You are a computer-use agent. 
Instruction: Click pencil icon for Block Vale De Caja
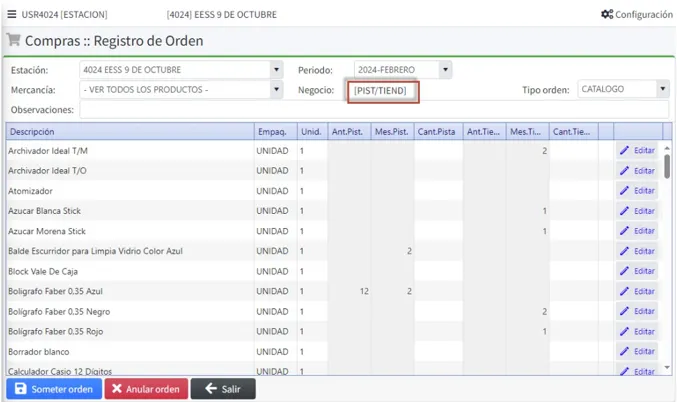click(x=624, y=271)
